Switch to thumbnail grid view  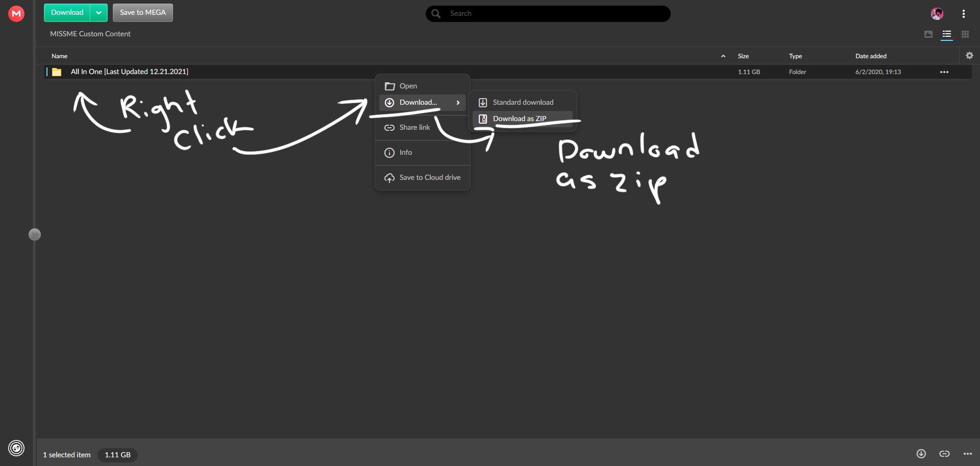pos(965,34)
